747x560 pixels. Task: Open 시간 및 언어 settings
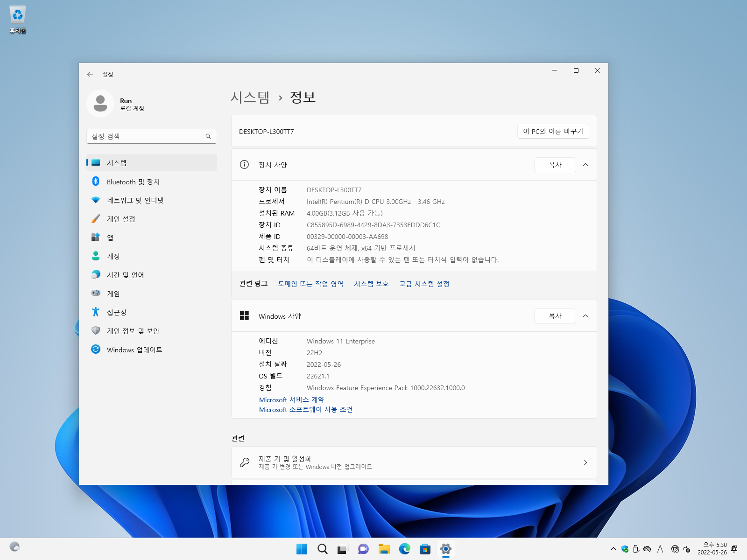pyautogui.click(x=152, y=275)
